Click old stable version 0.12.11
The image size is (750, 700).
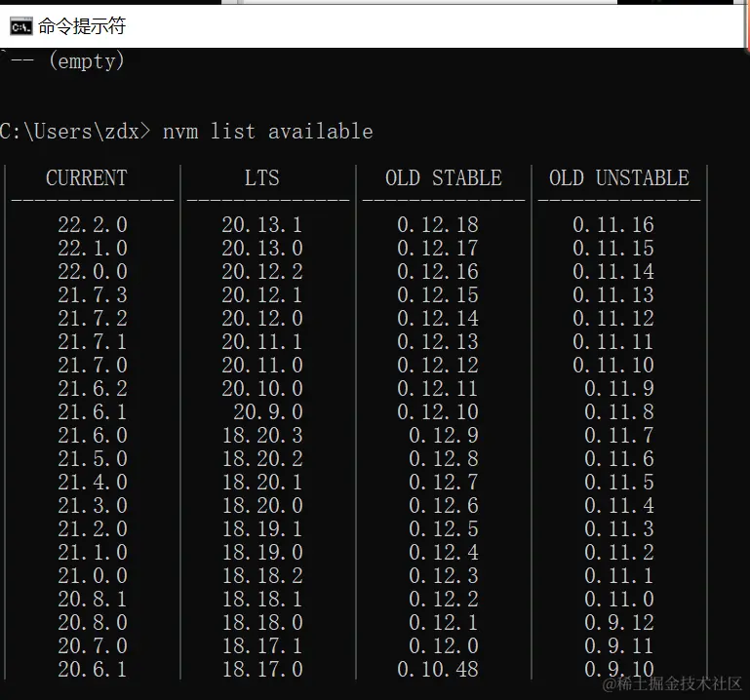tap(438, 389)
